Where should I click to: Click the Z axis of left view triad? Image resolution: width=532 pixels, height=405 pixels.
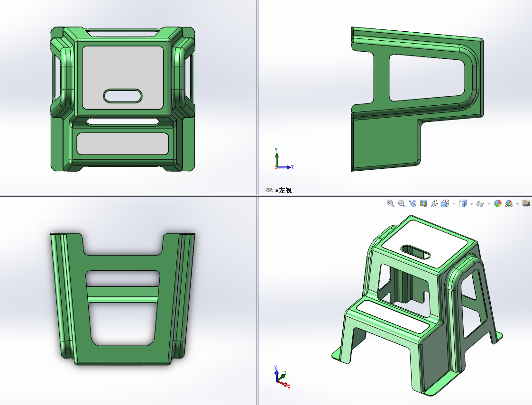pos(286,167)
